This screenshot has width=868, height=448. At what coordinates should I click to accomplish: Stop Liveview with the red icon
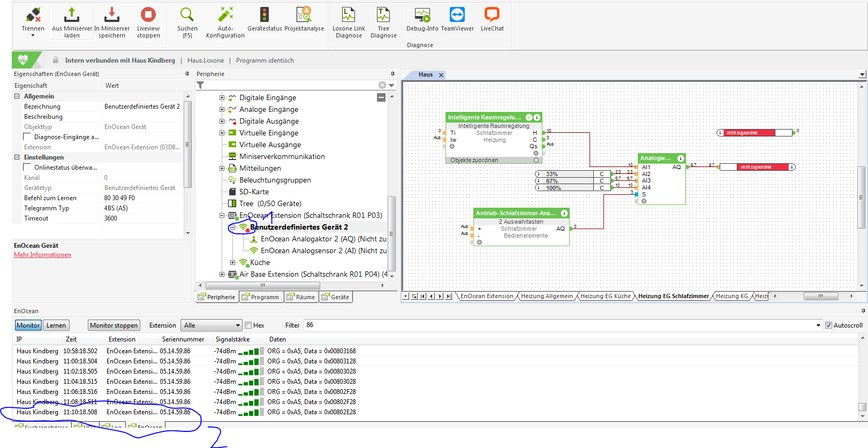(148, 15)
